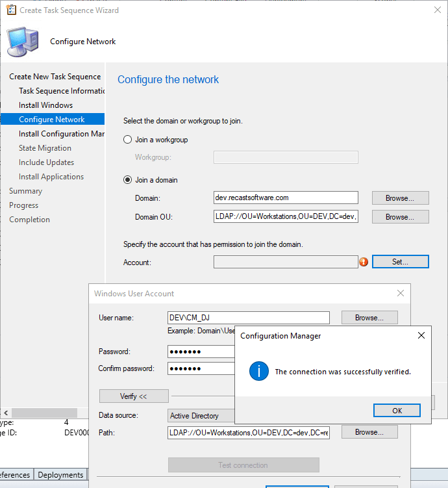Click the blue information icon in the message box

[x=258, y=371]
